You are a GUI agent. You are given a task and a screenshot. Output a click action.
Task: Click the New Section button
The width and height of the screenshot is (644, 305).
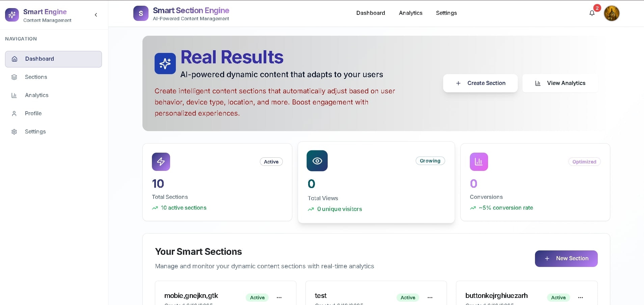[566, 258]
